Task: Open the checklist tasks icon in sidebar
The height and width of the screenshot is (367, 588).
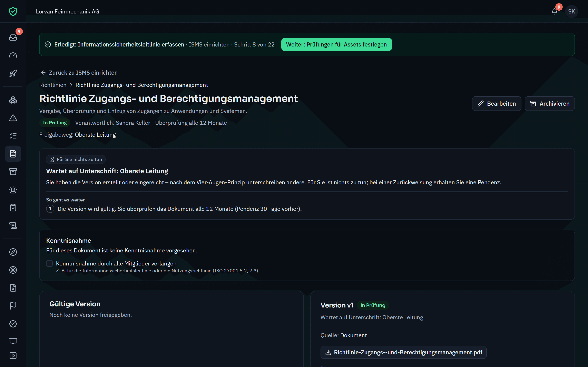Action: click(13, 136)
